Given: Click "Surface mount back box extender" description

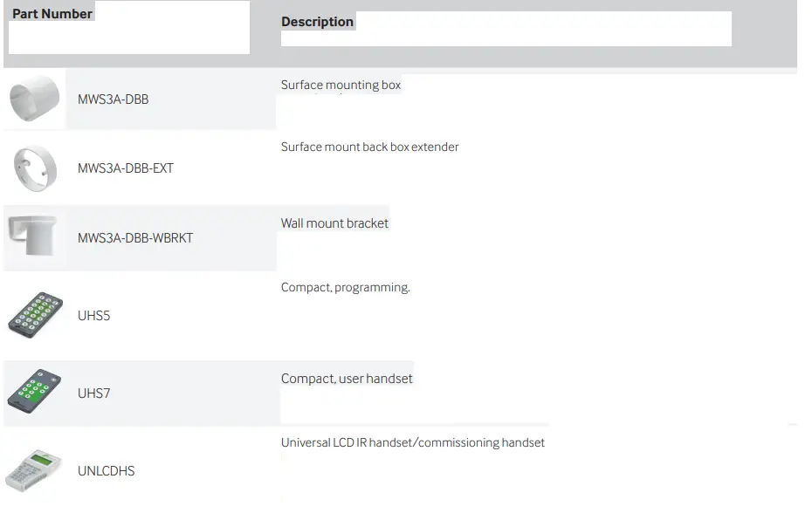Looking at the screenshot, I should point(369,147).
